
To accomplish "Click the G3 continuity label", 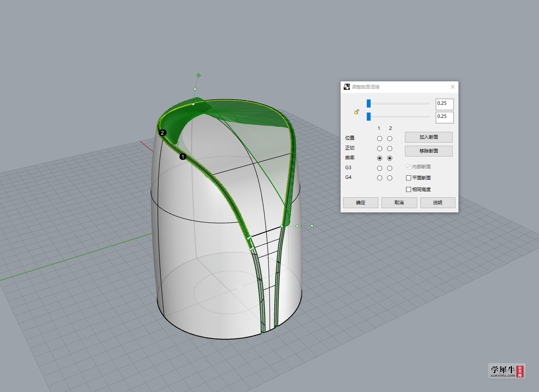I will 348,168.
